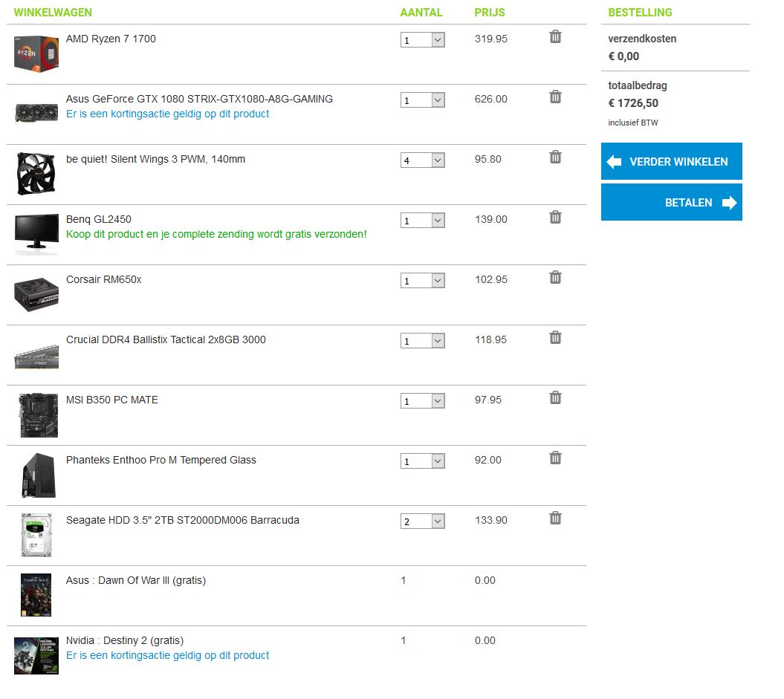The height and width of the screenshot is (699, 784).
Task: Open Corsair RM650x product name
Action: coord(103,279)
